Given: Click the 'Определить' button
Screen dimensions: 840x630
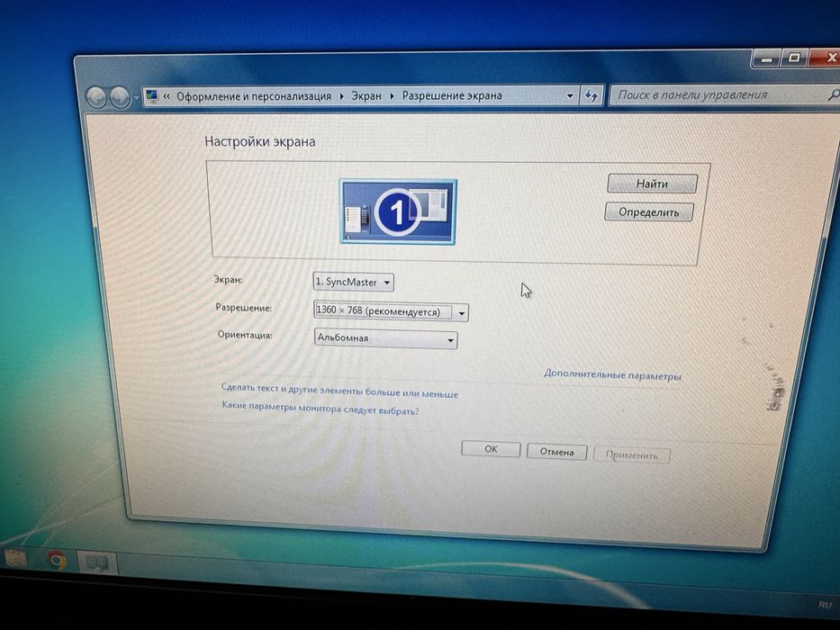Looking at the screenshot, I should pos(649,212).
